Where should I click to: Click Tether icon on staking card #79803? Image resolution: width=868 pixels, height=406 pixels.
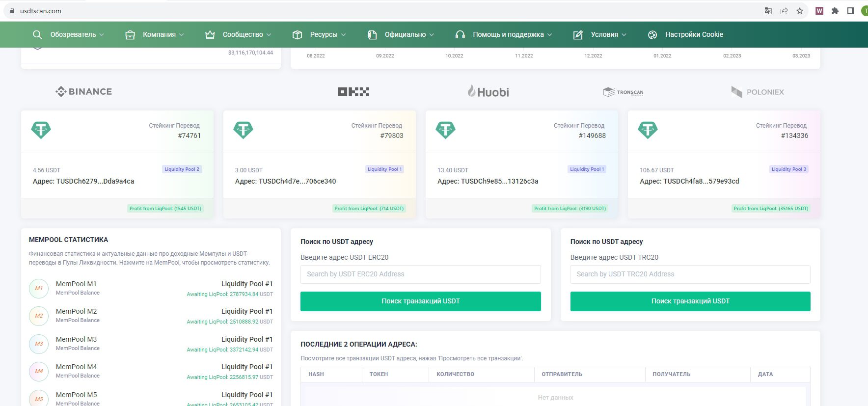(243, 130)
